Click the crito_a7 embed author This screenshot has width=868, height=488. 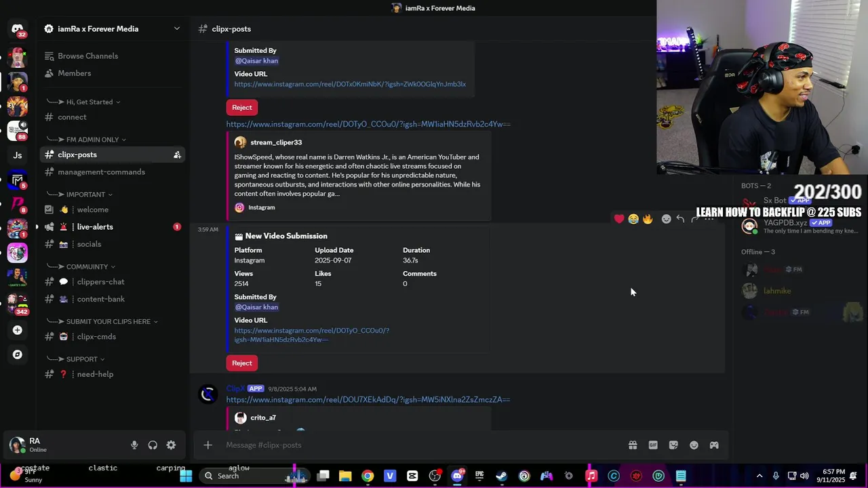coord(263,418)
